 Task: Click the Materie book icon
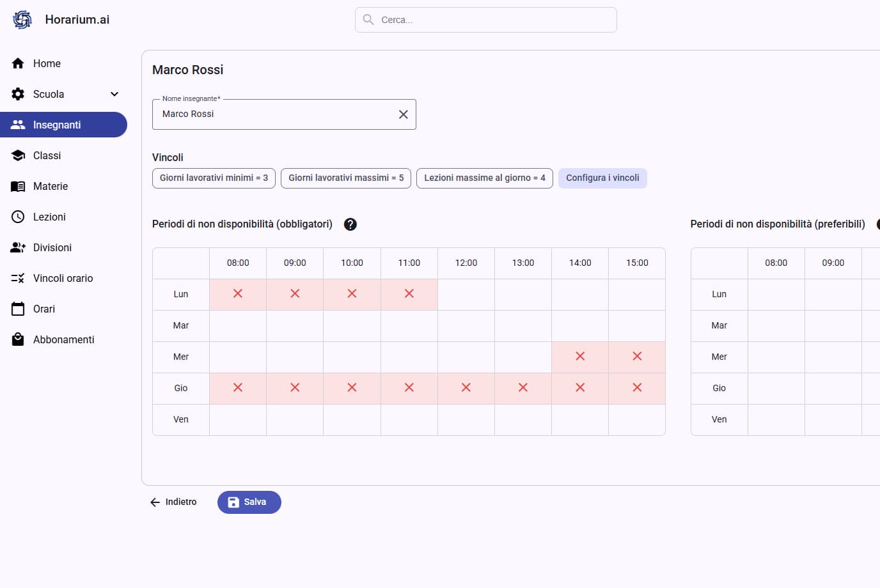pos(18,186)
